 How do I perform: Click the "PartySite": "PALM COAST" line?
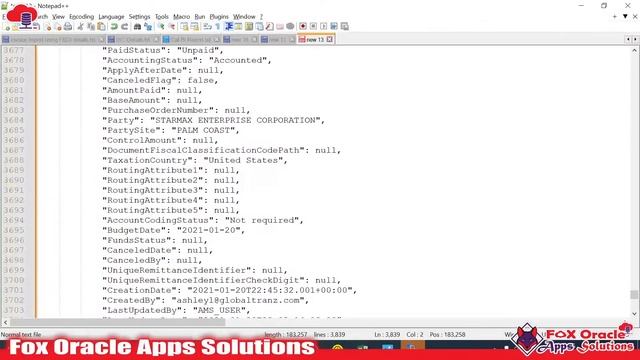click(x=171, y=131)
